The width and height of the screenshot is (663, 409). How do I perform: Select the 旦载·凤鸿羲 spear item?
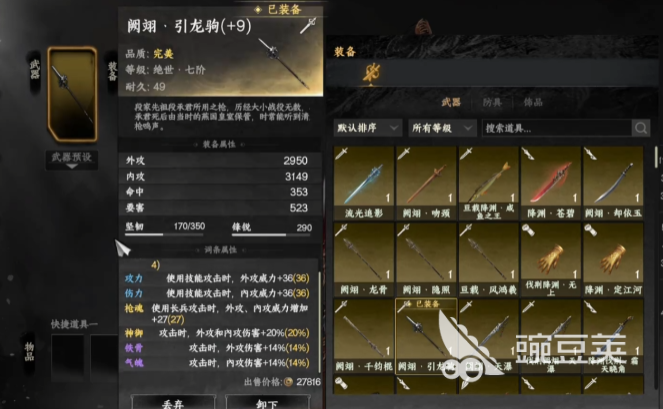(x=488, y=259)
